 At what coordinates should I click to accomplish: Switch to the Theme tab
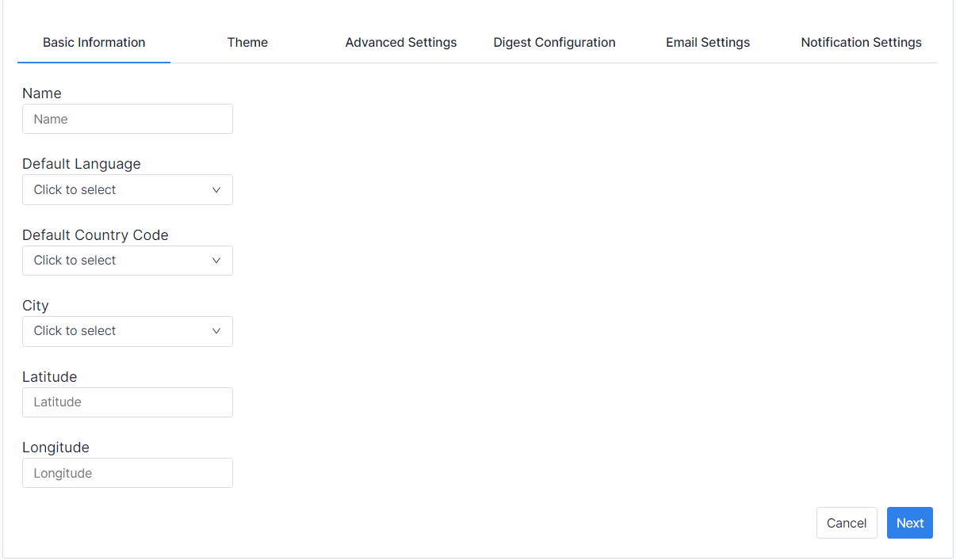247,43
